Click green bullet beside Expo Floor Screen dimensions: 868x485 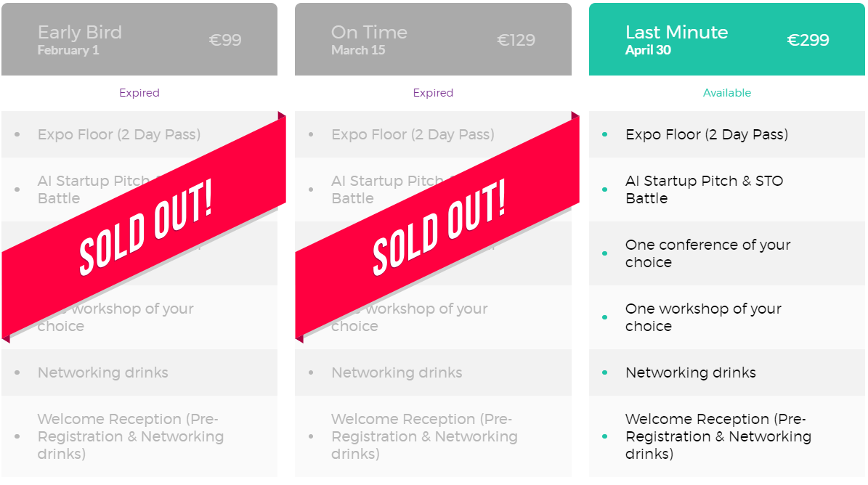604,134
